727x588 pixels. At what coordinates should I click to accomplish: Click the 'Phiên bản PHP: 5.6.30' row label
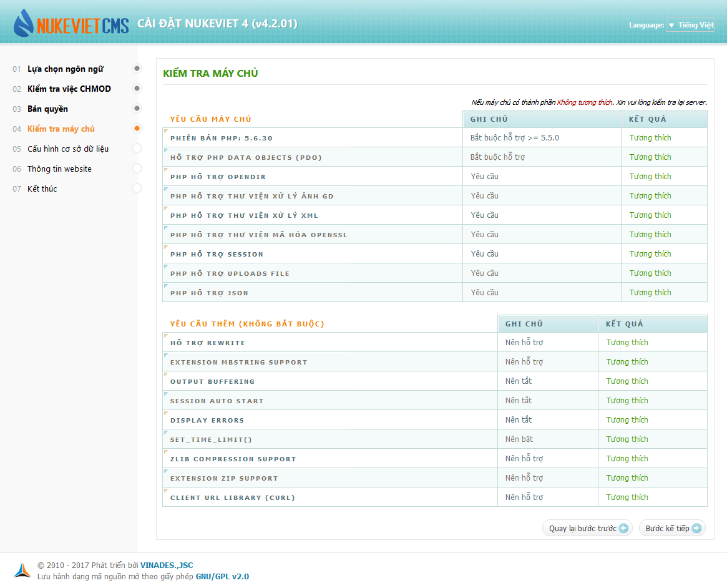pos(221,138)
